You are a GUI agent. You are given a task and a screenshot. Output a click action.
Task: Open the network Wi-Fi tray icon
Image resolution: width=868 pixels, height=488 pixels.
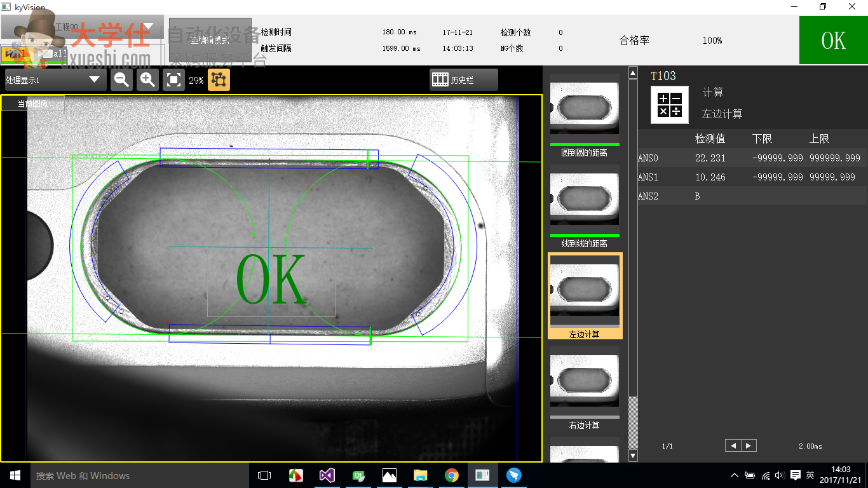coord(766,475)
